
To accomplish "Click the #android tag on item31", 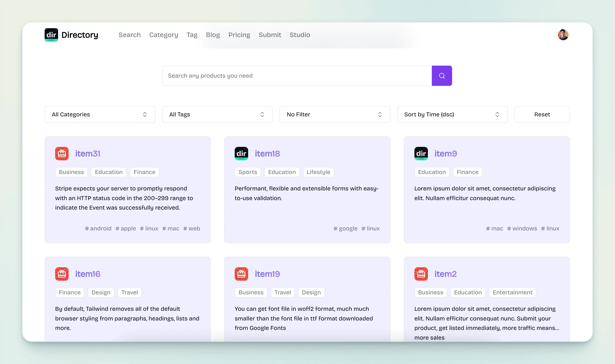I will click(98, 228).
